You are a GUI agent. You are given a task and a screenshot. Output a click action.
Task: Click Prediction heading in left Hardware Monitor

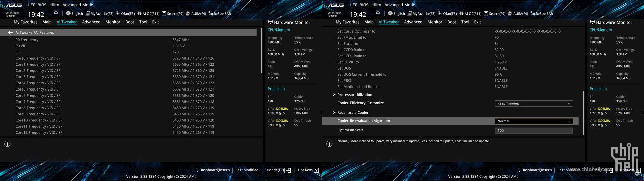tap(276, 89)
